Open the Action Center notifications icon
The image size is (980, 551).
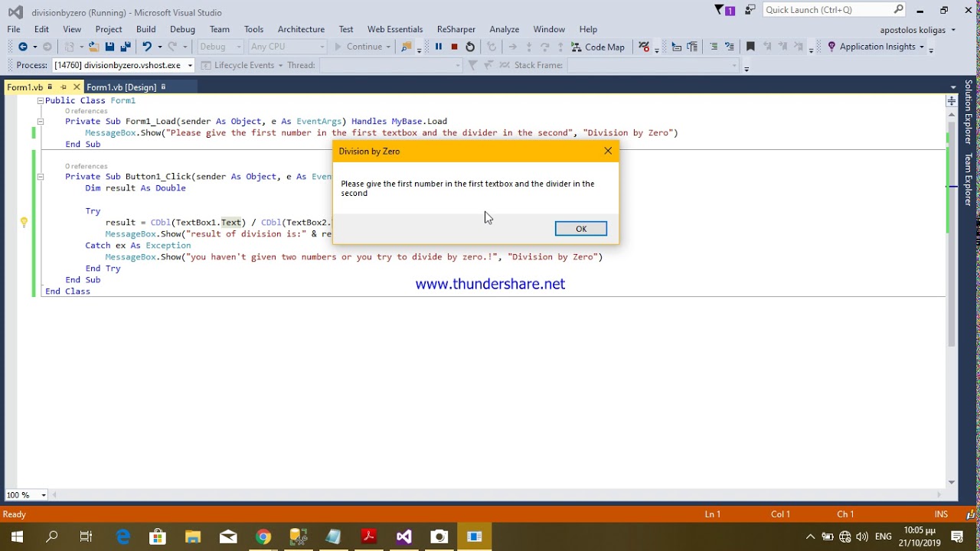tap(957, 536)
